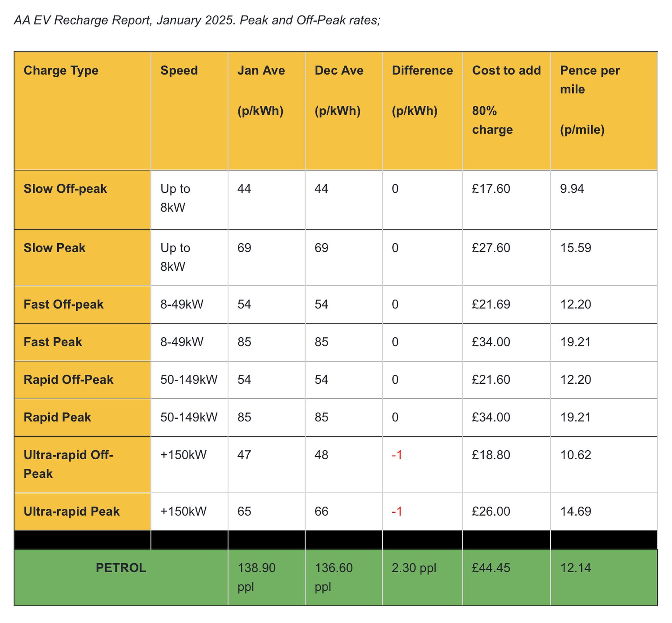Click the Charge Type column header
This screenshot has height=623, width=672.
[x=61, y=71]
